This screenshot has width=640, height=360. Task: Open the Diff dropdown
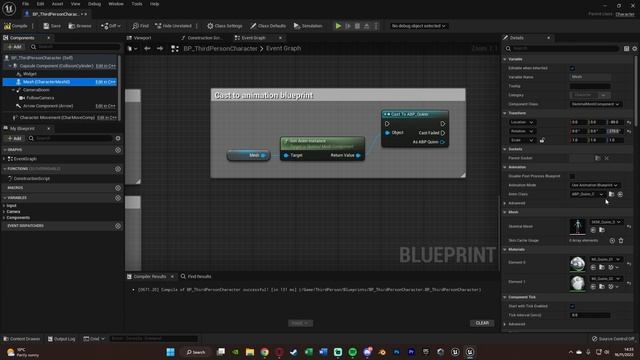(111, 26)
